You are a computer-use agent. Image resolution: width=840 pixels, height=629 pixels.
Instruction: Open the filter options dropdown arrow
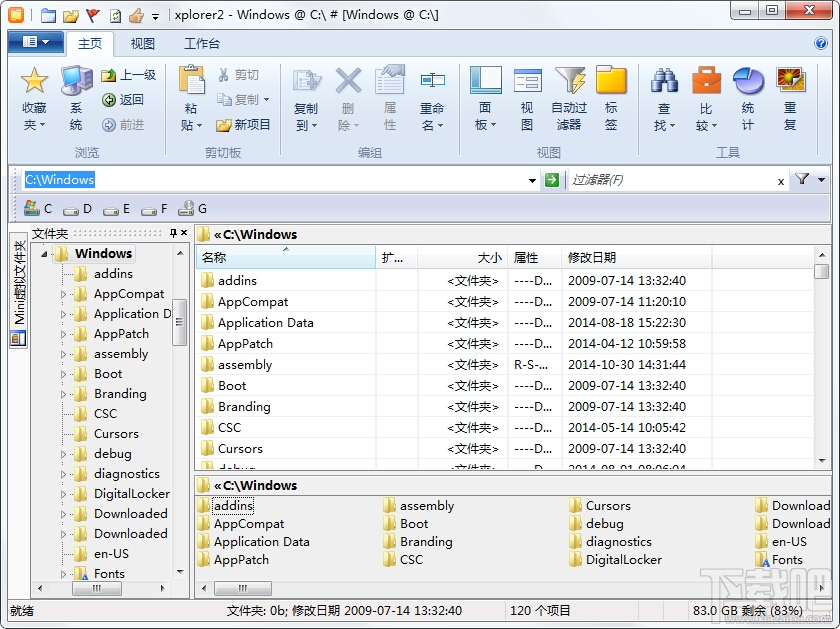821,179
